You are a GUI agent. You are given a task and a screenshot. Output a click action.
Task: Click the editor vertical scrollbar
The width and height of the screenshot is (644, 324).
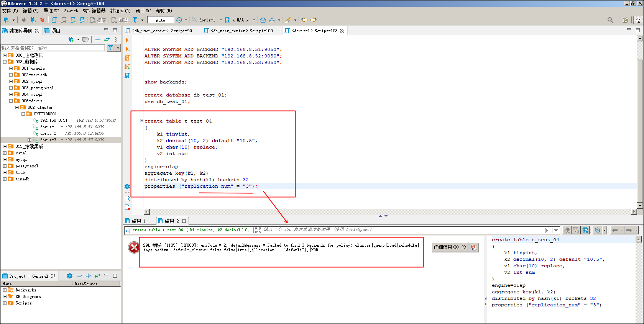pyautogui.click(x=640, y=122)
